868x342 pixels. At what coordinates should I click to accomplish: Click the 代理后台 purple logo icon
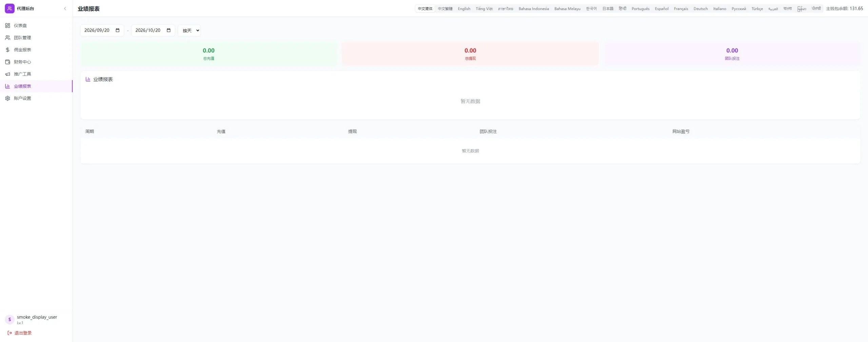(x=9, y=8)
